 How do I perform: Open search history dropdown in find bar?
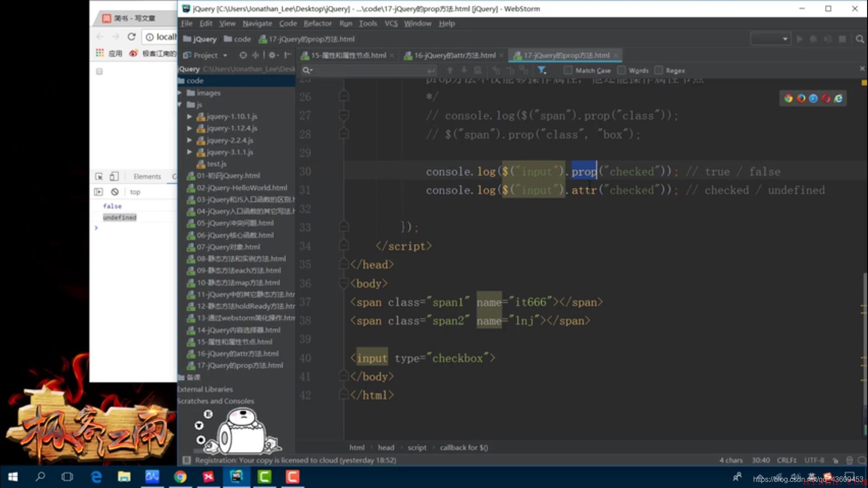[x=307, y=70]
